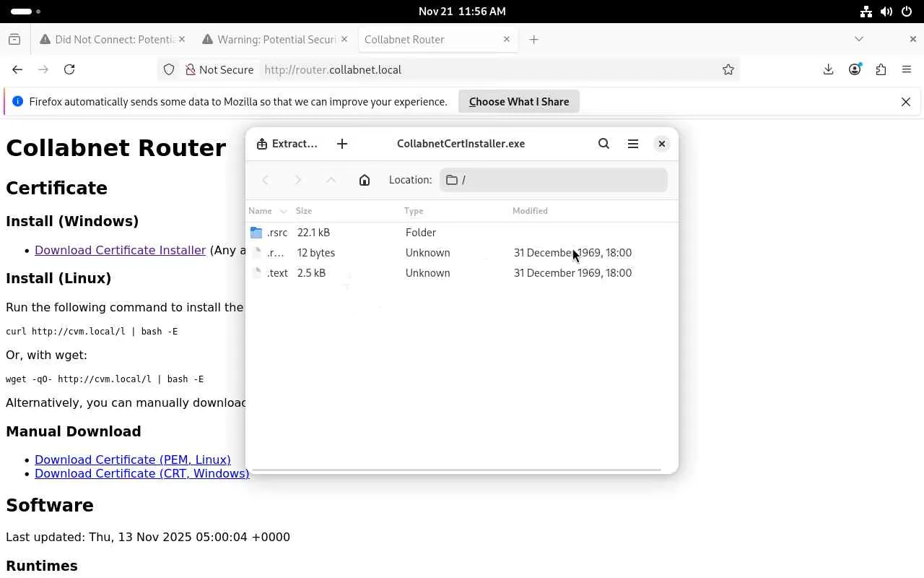Add files with the plus icon in archive manager

(342, 144)
